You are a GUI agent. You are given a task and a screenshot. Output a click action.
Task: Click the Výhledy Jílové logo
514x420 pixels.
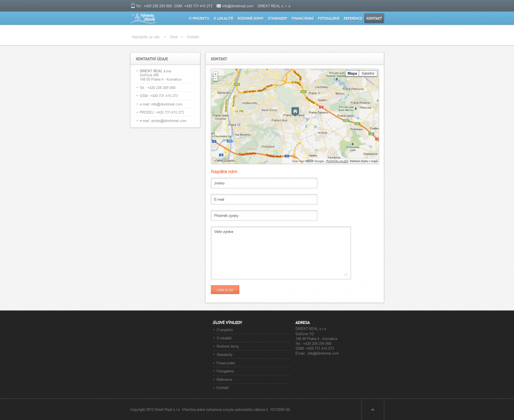click(x=143, y=18)
